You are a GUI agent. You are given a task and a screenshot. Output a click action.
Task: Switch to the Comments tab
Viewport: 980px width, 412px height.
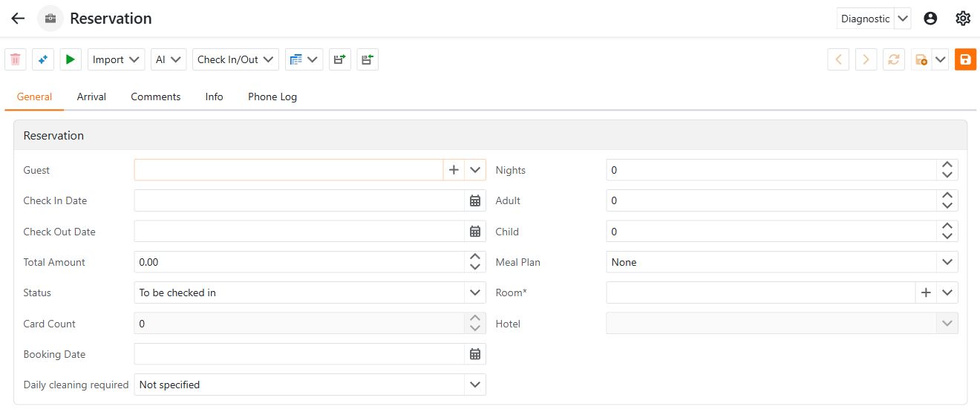pyautogui.click(x=156, y=97)
